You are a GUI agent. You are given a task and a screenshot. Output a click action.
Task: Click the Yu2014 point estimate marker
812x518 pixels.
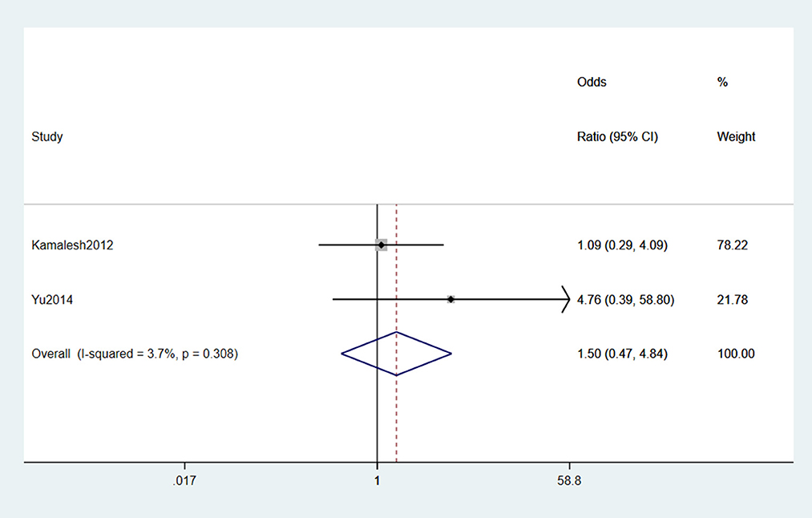click(x=450, y=299)
